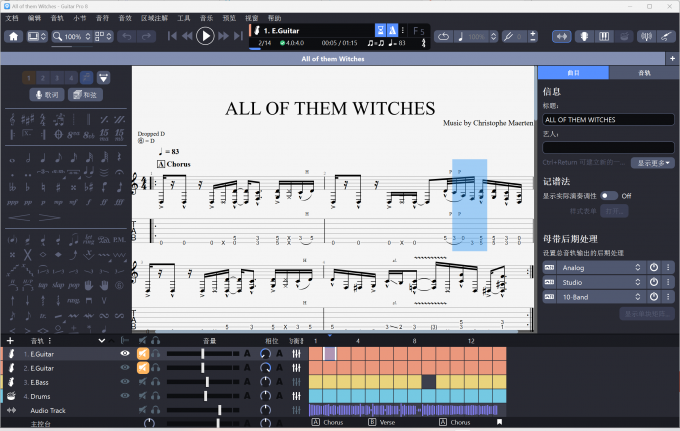Screen dimensions: 680x431
Task: Toggle the count-in hourglass icon
Action: pos(380,30)
